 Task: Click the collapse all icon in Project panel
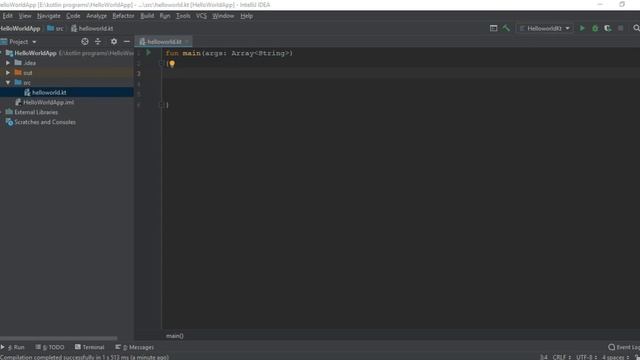(x=98, y=42)
